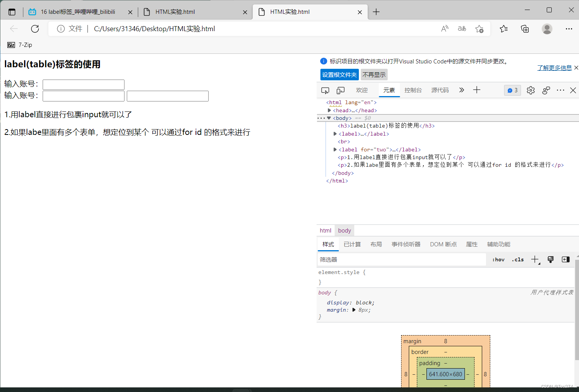Follow the 了解更多信息 link
This screenshot has height=392, width=579.
(x=554, y=68)
